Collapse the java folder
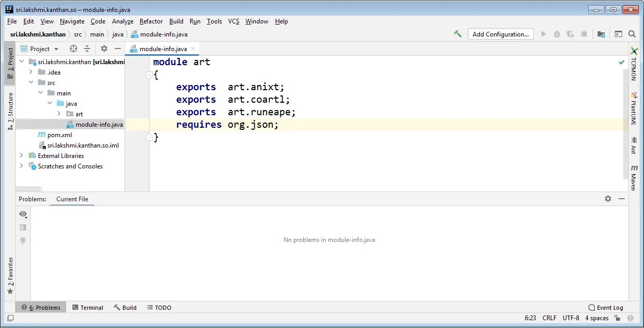The image size is (644, 328). pyautogui.click(x=50, y=103)
